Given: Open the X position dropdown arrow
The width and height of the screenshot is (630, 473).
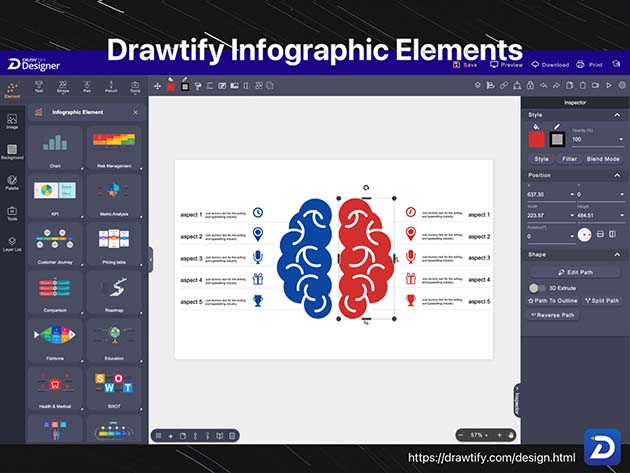Looking at the screenshot, I should tap(572, 195).
